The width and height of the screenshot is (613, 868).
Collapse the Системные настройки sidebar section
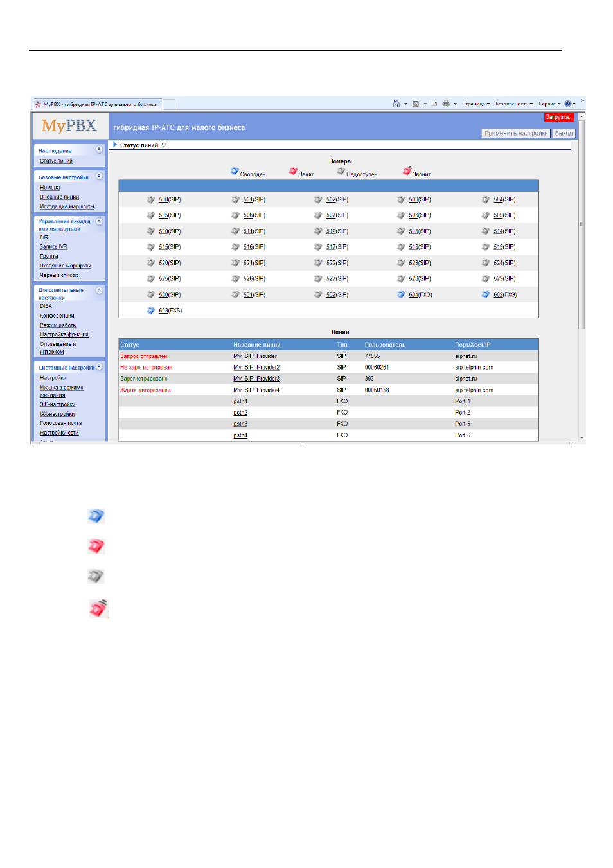coord(99,366)
